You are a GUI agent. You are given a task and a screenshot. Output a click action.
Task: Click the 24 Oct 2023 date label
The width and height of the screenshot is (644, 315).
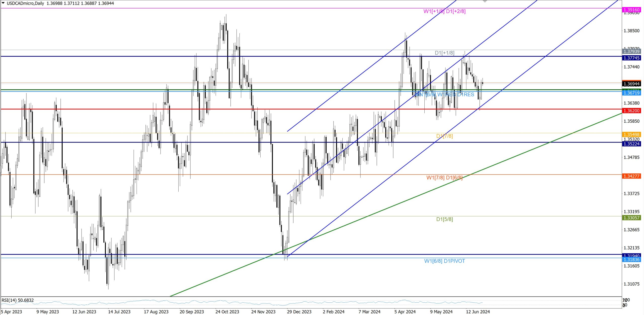(x=227, y=312)
